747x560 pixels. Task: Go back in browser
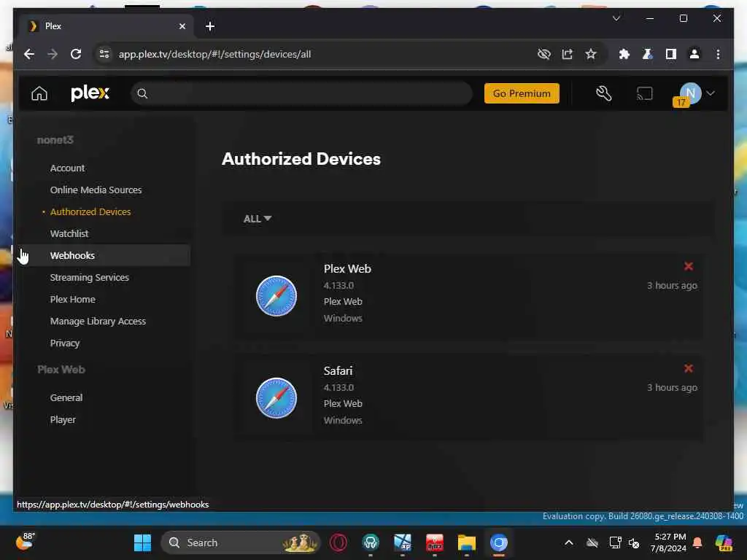click(29, 54)
